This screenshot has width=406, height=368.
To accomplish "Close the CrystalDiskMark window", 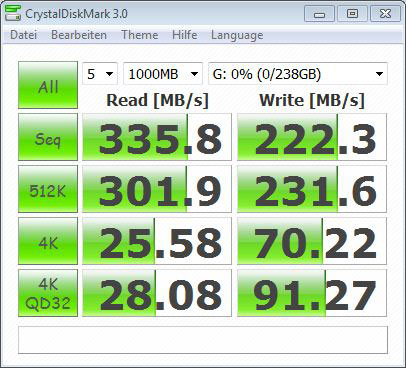I will click(x=385, y=14).
